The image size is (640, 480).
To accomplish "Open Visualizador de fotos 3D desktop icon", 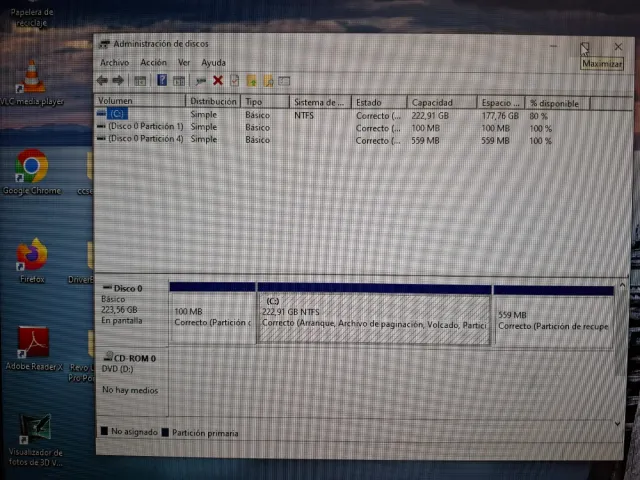I will pyautogui.click(x=36, y=440).
